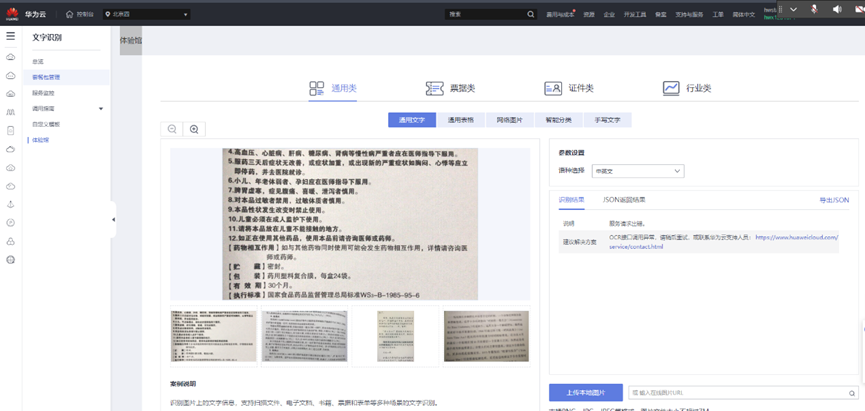The height and width of the screenshot is (411, 865).
Task: Select the 智能分类 sub-tab
Action: coord(558,120)
